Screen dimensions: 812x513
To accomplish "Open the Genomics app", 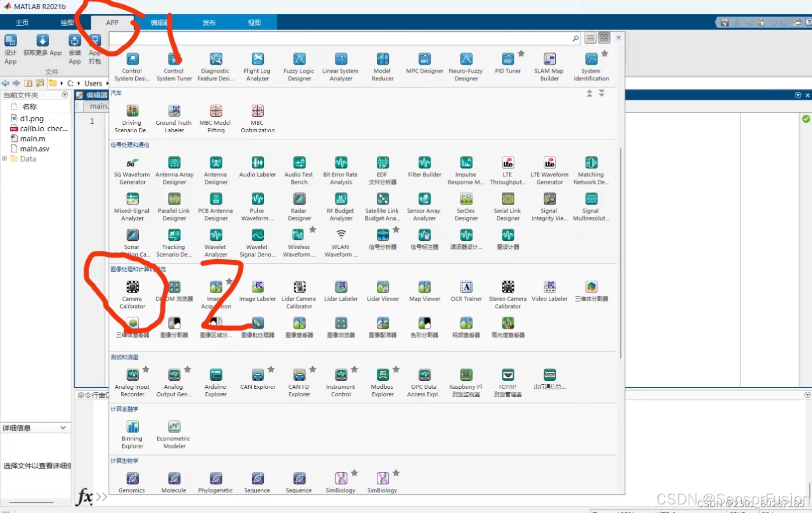I will (x=132, y=482).
